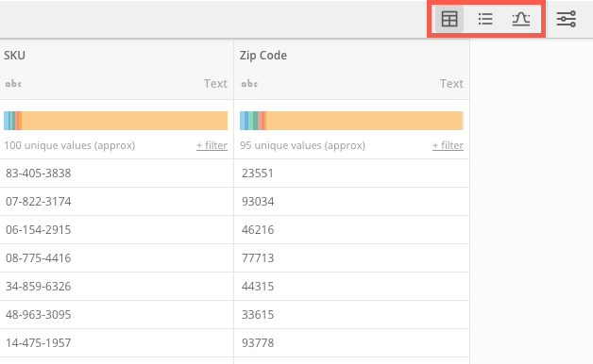This screenshot has height=364, width=593.
Task: Select Zip Code cell 33615
Action: click(x=351, y=315)
